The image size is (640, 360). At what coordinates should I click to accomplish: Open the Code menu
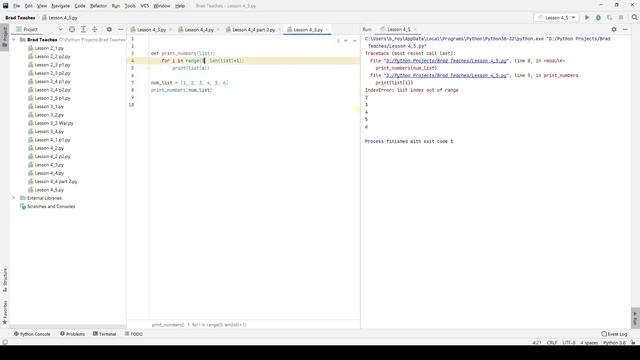point(80,6)
